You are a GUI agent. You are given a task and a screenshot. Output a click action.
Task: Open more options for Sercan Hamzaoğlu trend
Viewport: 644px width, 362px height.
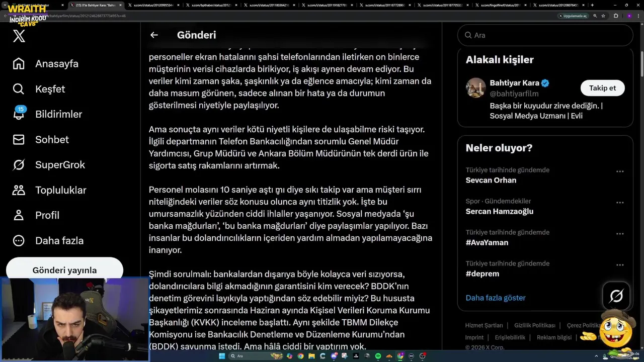coord(620,203)
